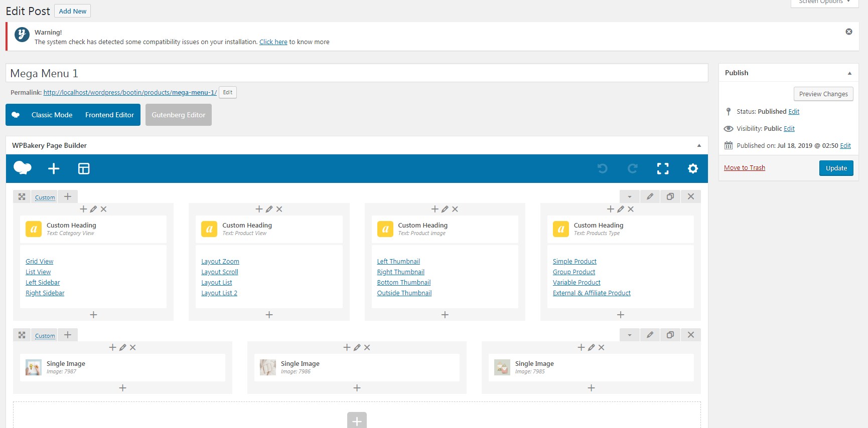Click the Add Element plus icon in WPBakery toolbar
The width and height of the screenshot is (868, 428).
click(54, 169)
